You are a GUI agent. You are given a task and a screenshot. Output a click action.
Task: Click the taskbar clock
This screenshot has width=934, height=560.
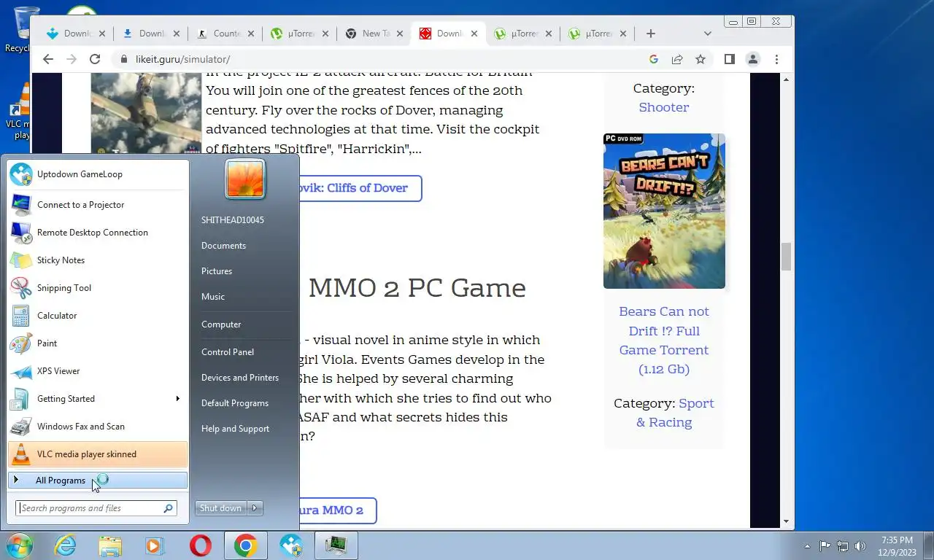pos(898,546)
